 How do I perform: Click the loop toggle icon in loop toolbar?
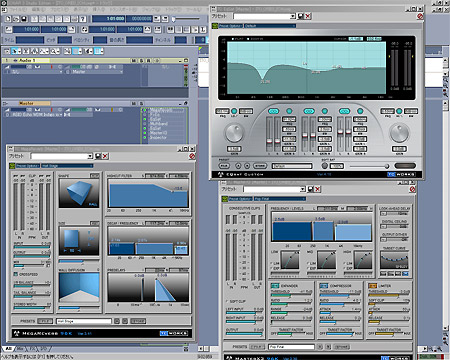tap(85, 29)
